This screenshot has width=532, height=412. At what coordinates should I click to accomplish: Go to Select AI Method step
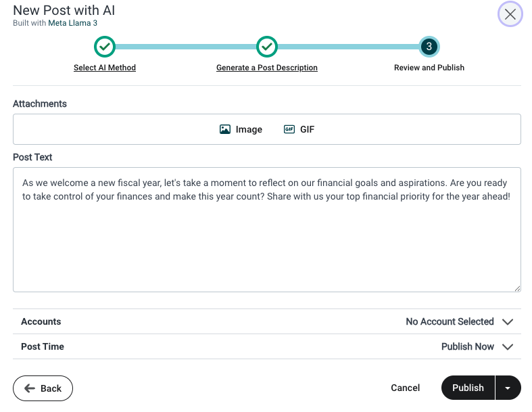(105, 68)
